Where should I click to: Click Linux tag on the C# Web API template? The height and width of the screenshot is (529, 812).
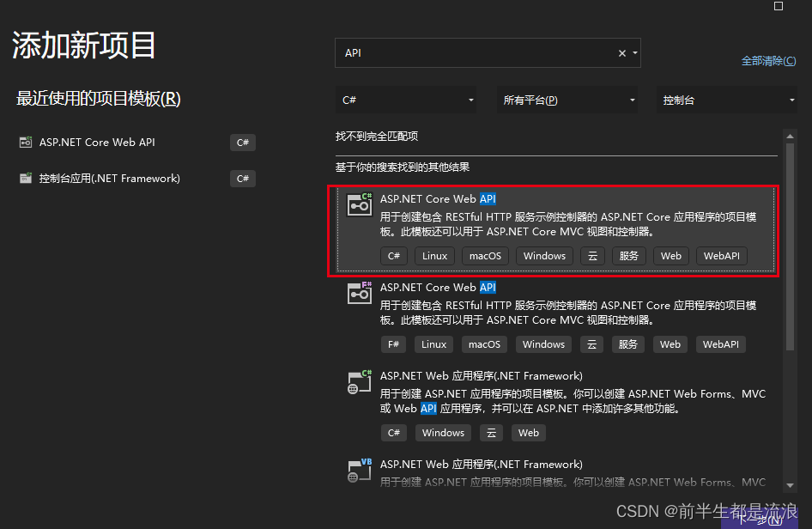point(434,256)
